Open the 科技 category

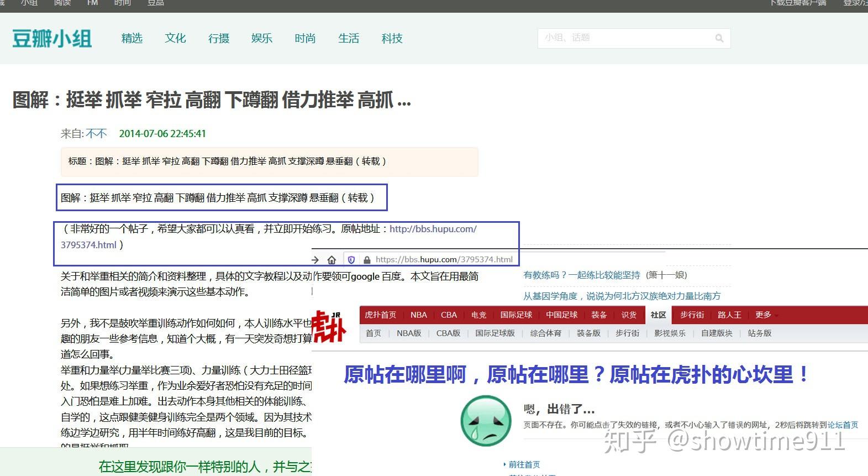click(392, 38)
